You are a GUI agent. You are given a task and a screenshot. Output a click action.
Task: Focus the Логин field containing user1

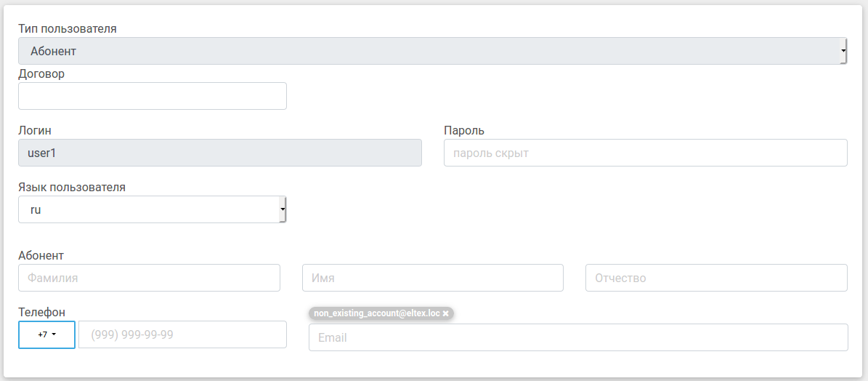point(219,153)
